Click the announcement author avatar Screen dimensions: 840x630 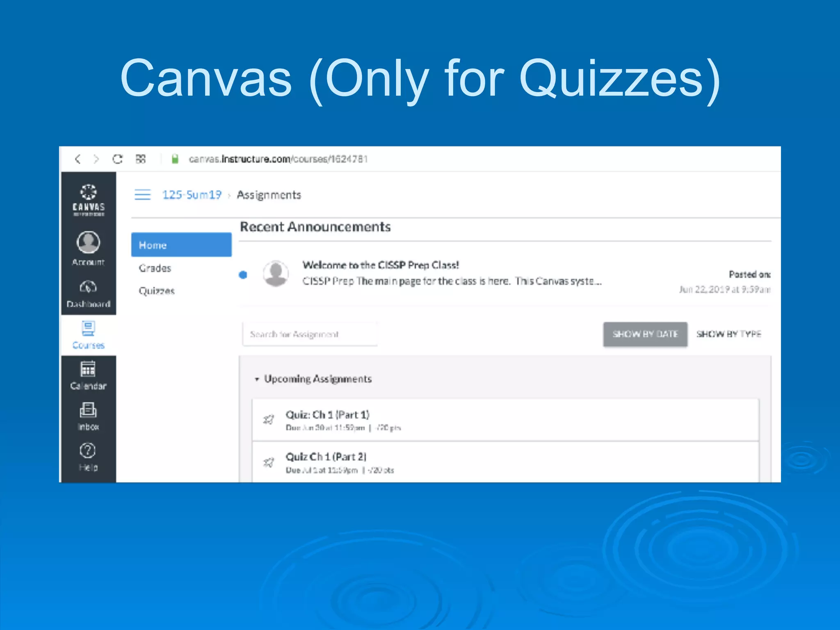point(276,274)
